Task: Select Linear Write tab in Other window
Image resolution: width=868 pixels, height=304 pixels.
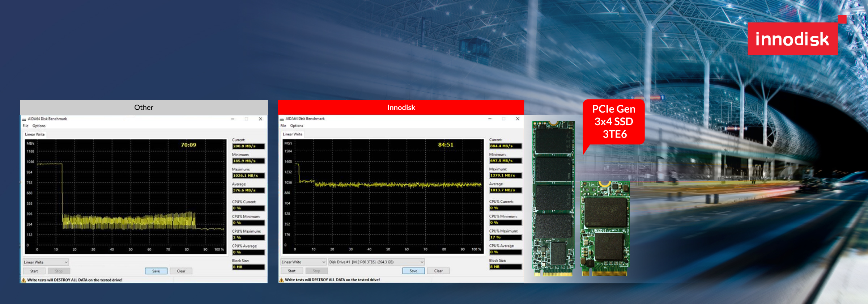Action: point(35,134)
